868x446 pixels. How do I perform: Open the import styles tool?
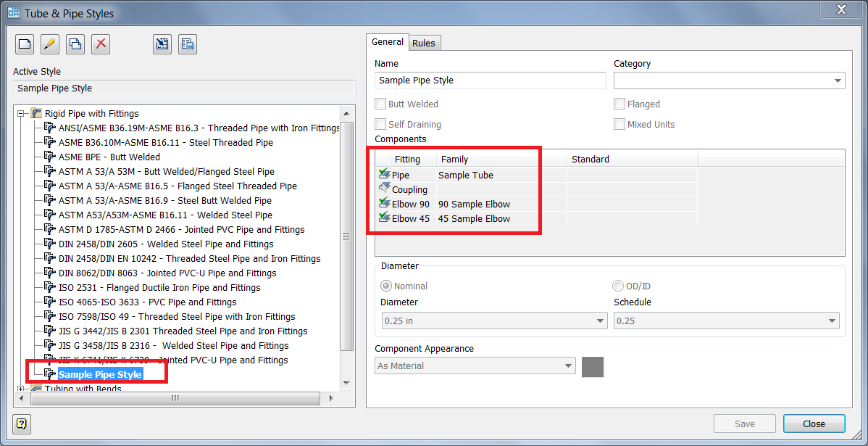coord(162,44)
